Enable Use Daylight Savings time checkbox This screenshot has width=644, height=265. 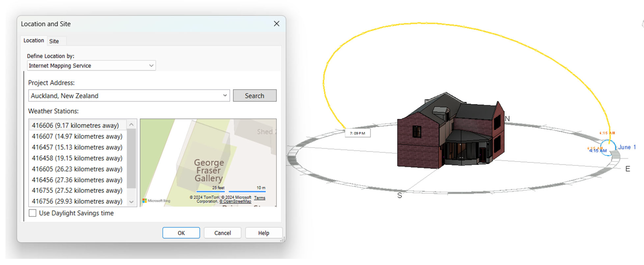[x=32, y=213]
